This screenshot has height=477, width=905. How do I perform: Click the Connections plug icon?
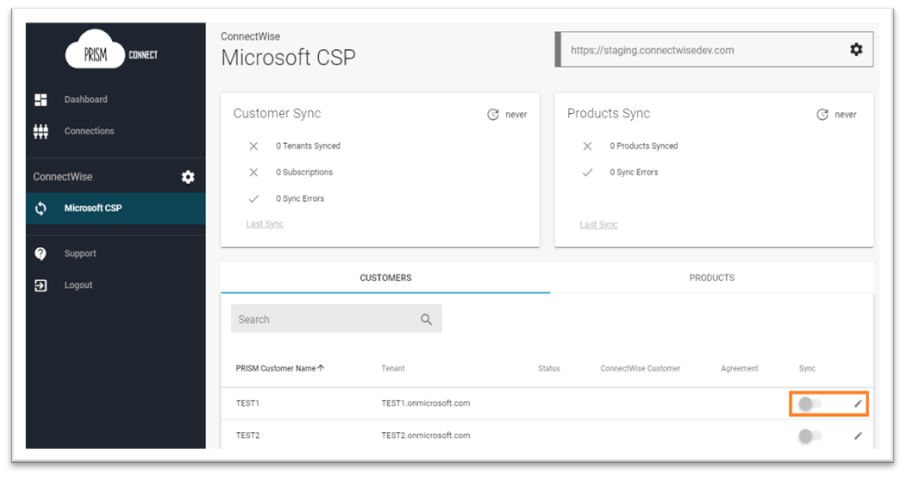pyautogui.click(x=41, y=132)
